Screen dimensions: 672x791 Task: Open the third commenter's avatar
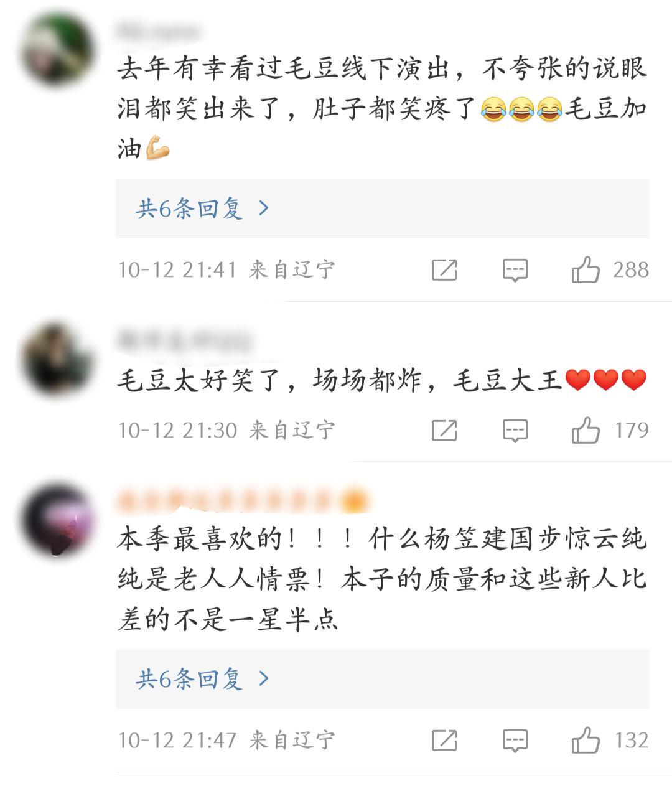tap(58, 520)
